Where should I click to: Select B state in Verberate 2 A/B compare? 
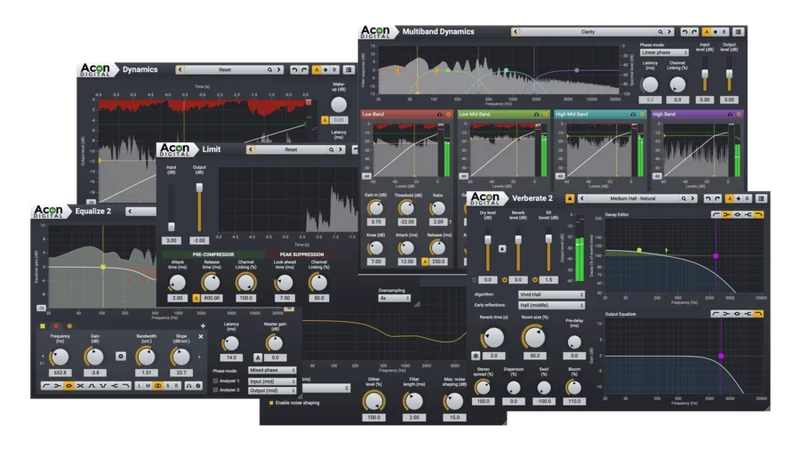click(748, 198)
